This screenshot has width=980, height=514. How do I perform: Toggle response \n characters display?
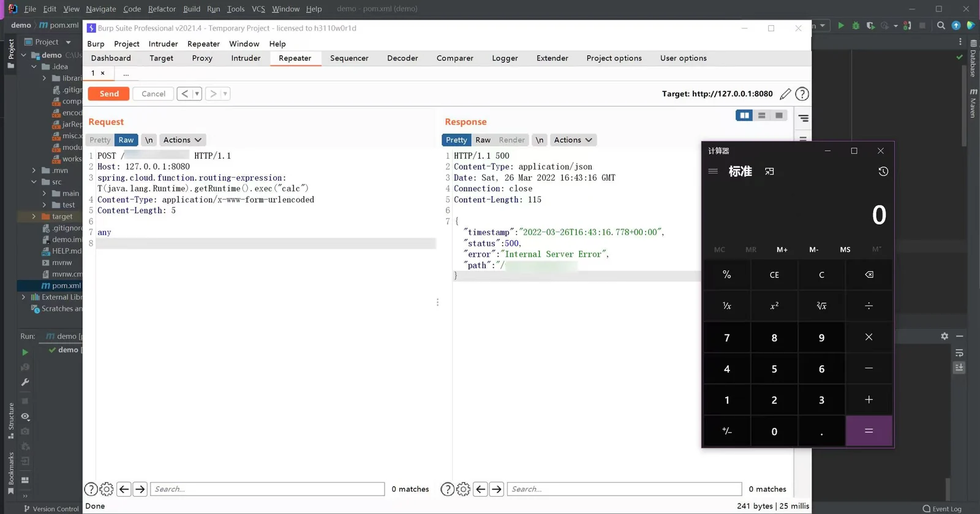coord(539,140)
